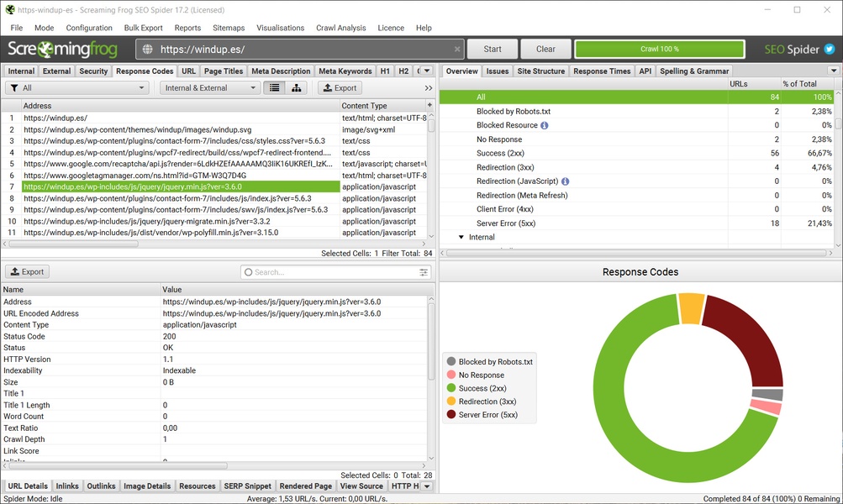Open the Spelling & Grammar tab

click(694, 71)
